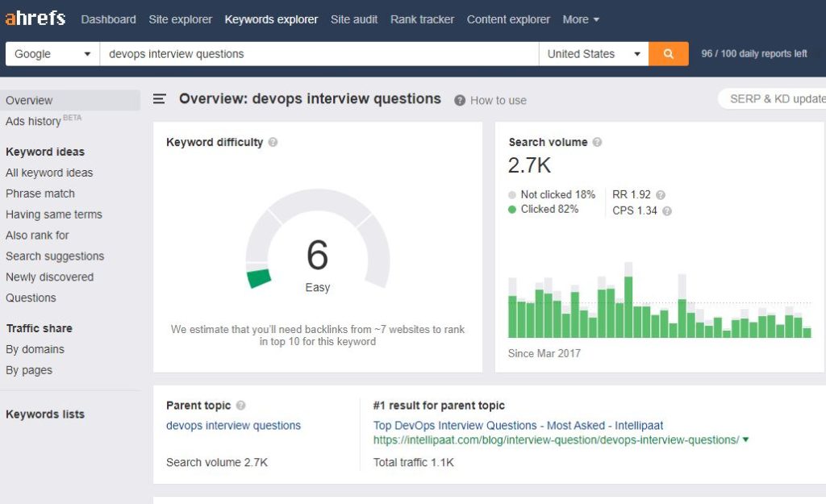
Task: Open Top DevOps Interview Questions Intellipaat result
Action: pos(518,426)
